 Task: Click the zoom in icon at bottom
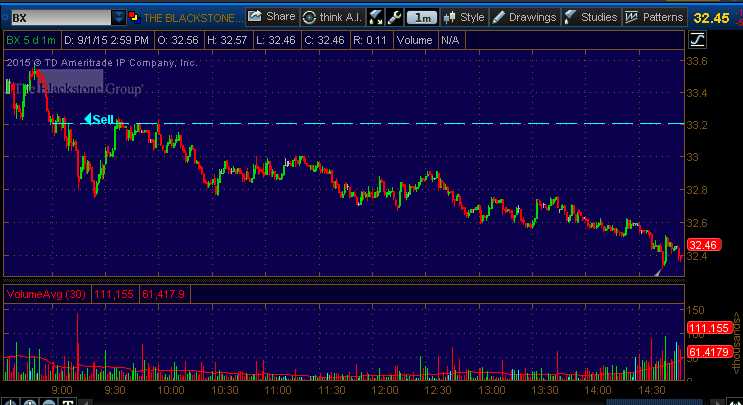[31, 400]
